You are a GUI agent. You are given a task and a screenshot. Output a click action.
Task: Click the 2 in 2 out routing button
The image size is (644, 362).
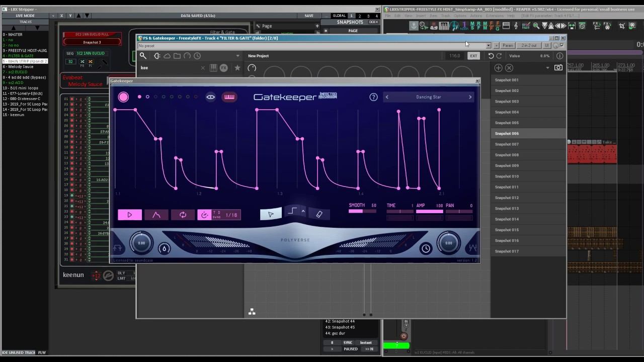[x=529, y=46]
